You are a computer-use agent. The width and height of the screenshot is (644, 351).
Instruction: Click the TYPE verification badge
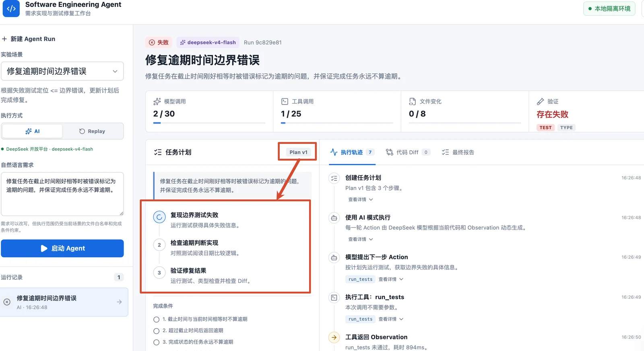566,127
